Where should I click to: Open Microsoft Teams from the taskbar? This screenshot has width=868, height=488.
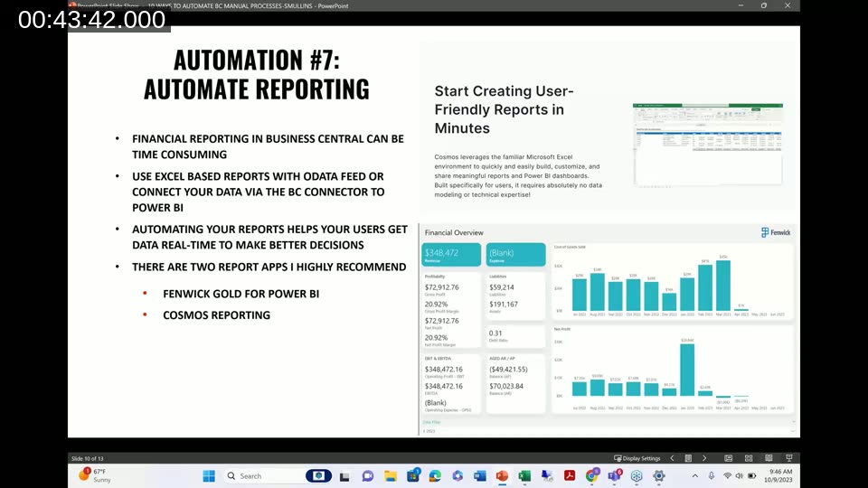point(615,475)
